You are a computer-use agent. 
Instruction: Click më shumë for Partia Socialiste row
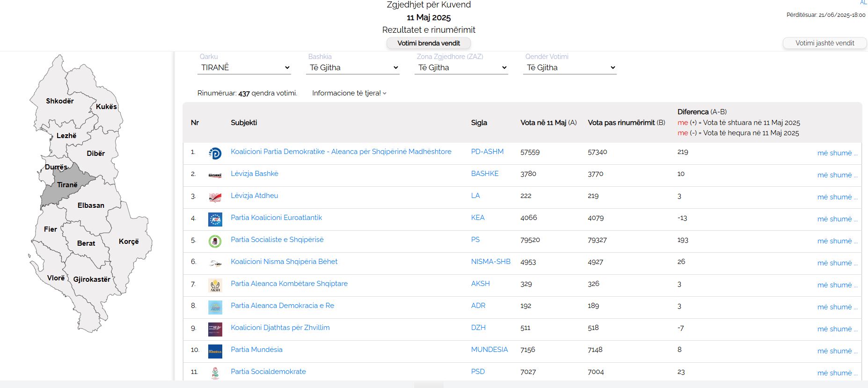coord(837,241)
